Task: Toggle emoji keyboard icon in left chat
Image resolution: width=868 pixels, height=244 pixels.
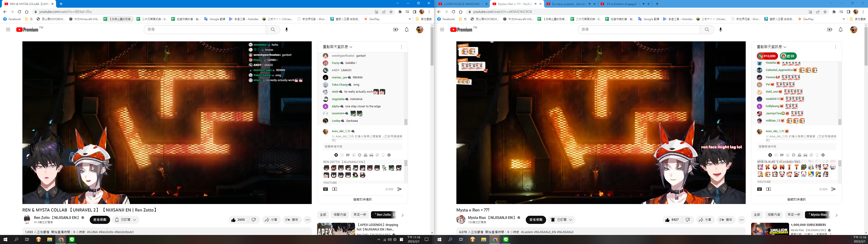Action: pyautogui.click(x=325, y=189)
